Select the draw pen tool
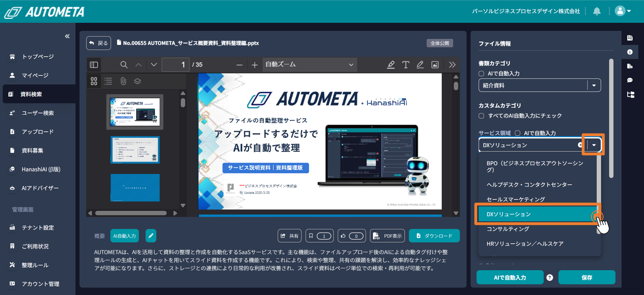This screenshot has width=644, height=295. point(420,65)
